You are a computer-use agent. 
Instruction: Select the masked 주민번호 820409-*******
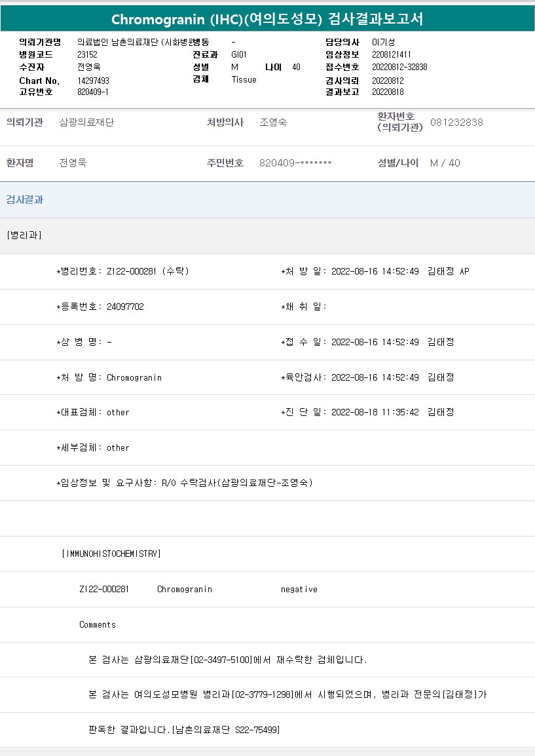[x=295, y=163]
